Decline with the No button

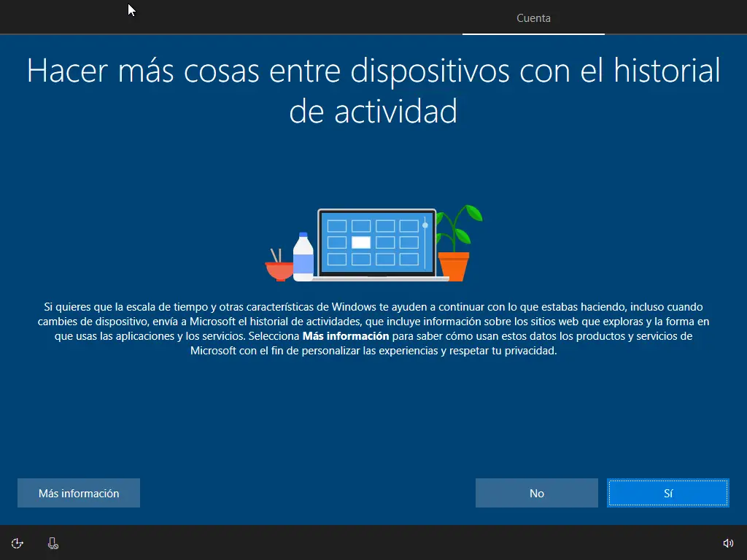[536, 493]
